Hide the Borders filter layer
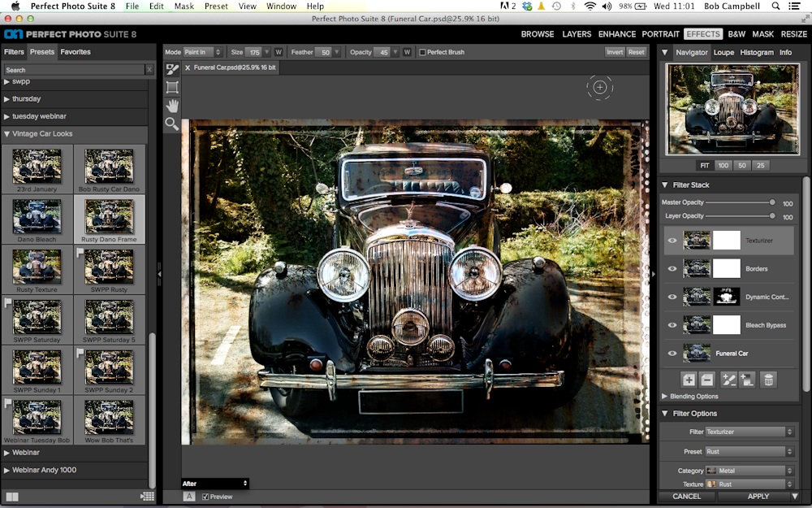The height and width of the screenshot is (508, 812). pyautogui.click(x=672, y=268)
